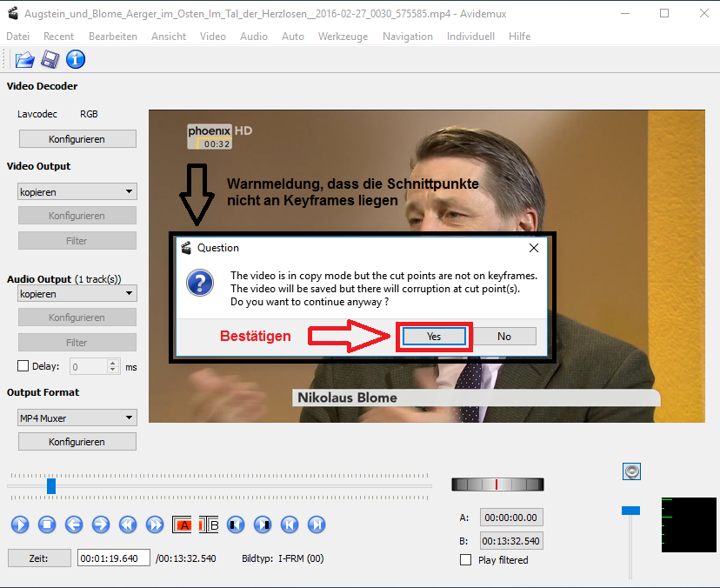Enable the Delay checkbox
Image resolution: width=720 pixels, height=588 pixels.
[23, 367]
